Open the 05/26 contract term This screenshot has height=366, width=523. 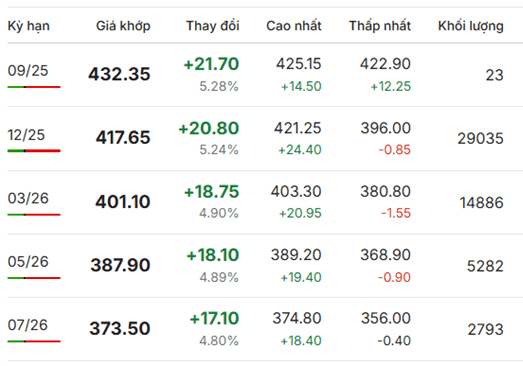coord(28,262)
